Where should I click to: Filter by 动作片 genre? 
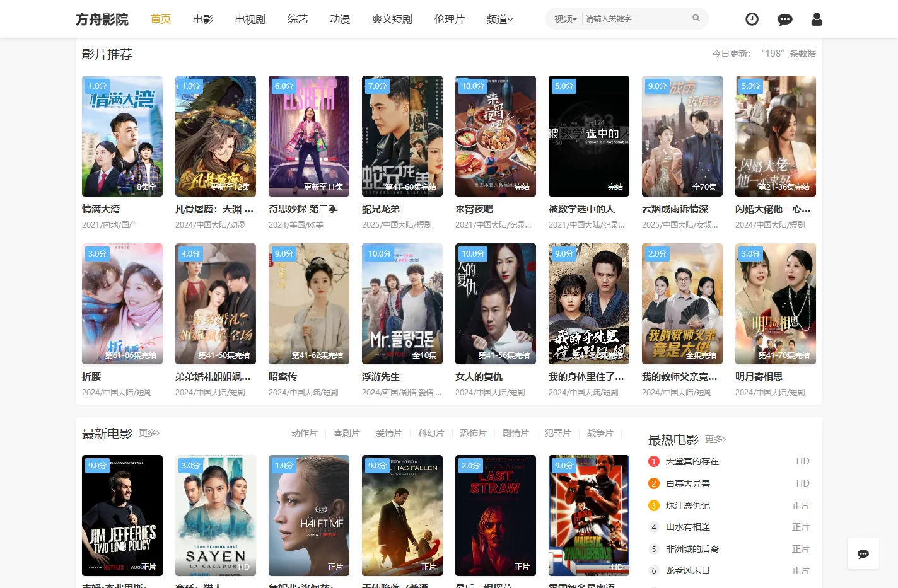(x=305, y=433)
